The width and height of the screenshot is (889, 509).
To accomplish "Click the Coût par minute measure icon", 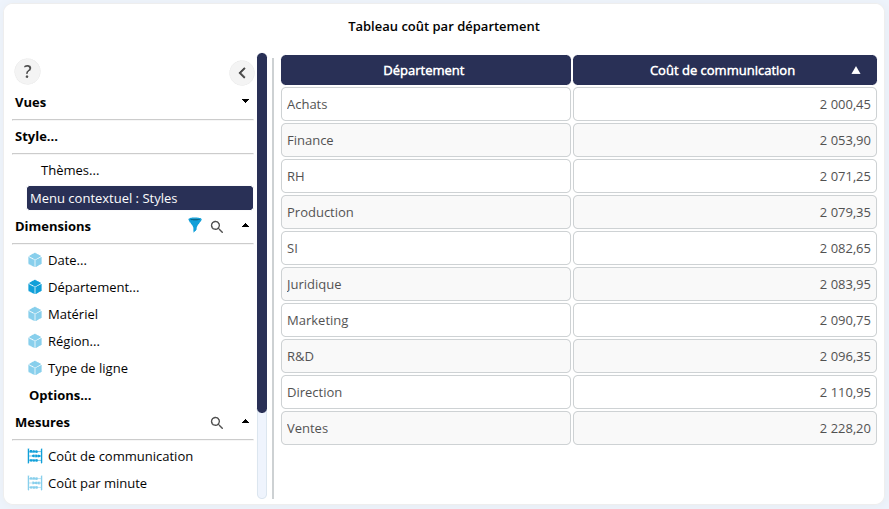I will pyautogui.click(x=35, y=483).
